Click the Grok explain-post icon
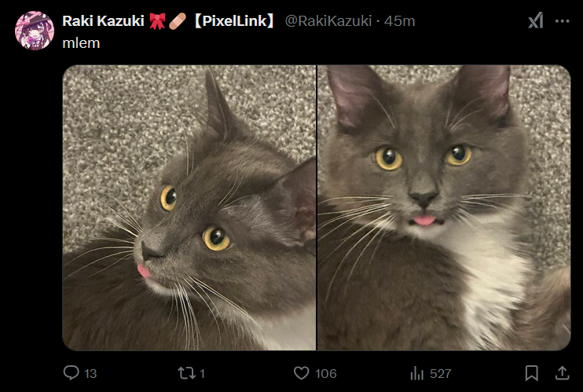 (x=535, y=21)
